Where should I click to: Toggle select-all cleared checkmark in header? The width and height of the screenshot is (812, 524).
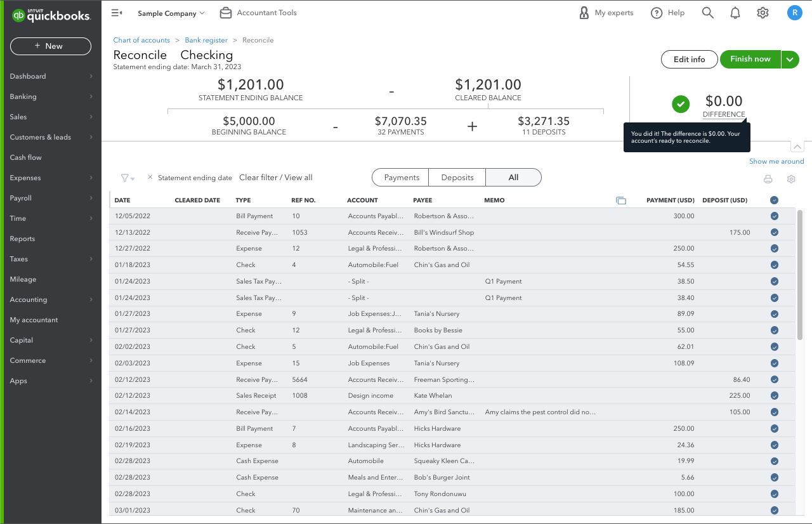[774, 200]
